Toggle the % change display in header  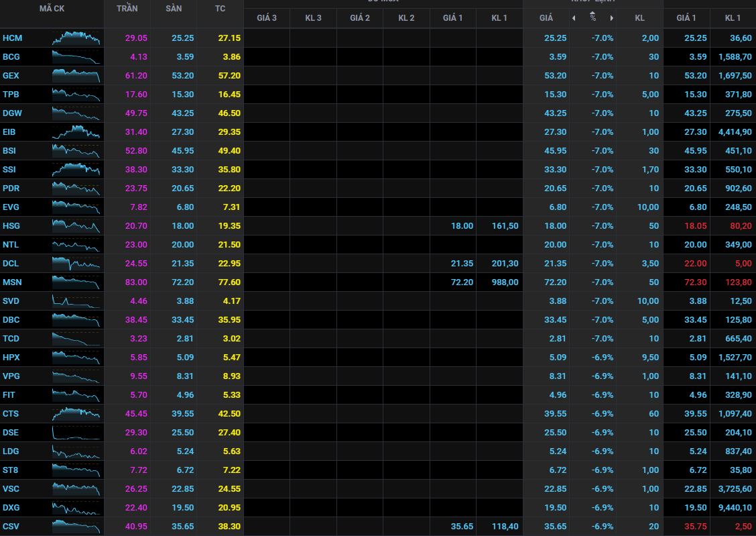coord(592,18)
